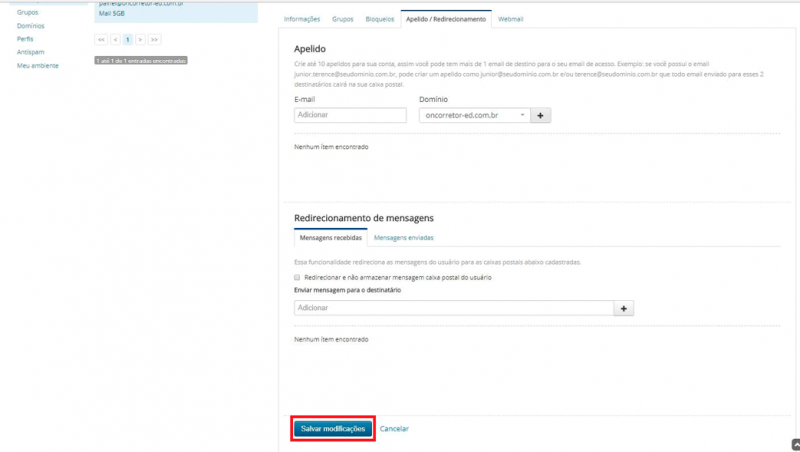
Task: Go to previous page of entries
Action: 115,40
